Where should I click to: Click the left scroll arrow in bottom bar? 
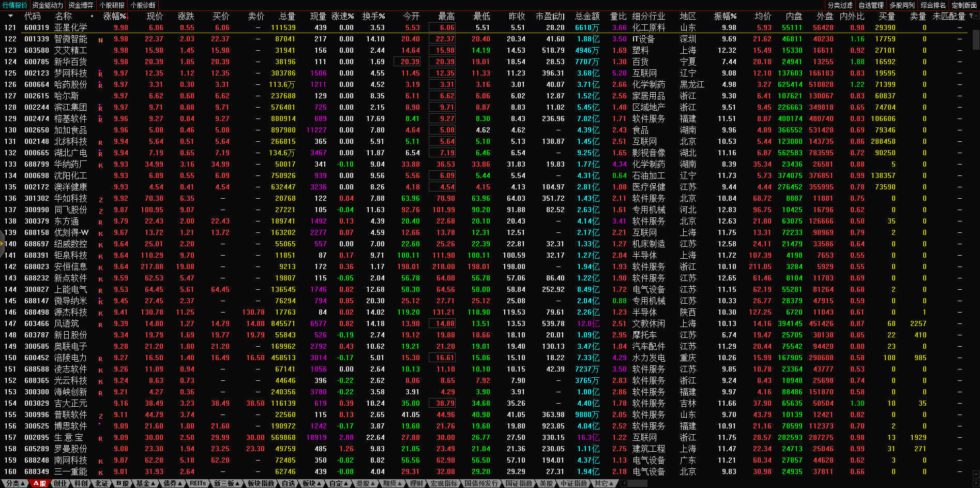coord(624,483)
